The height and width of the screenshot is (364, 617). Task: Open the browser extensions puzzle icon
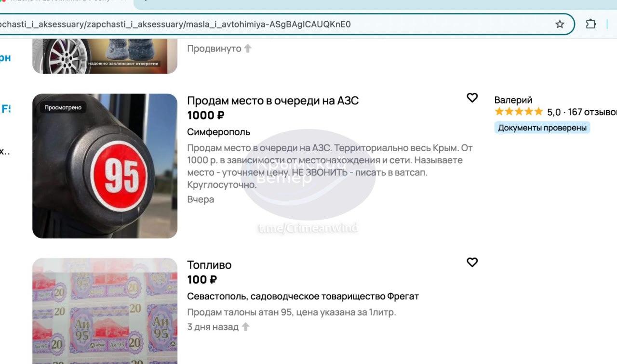tap(591, 24)
